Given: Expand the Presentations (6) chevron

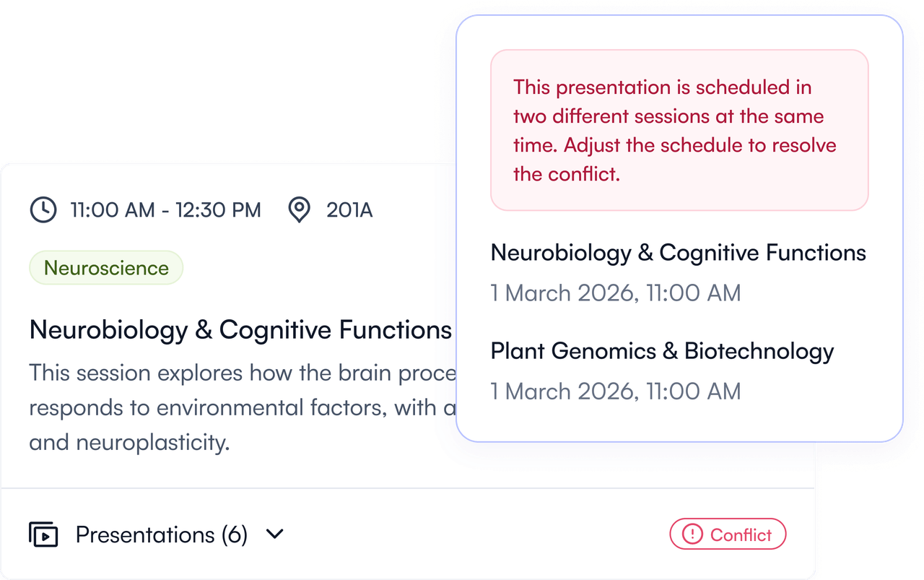Looking at the screenshot, I should (275, 534).
